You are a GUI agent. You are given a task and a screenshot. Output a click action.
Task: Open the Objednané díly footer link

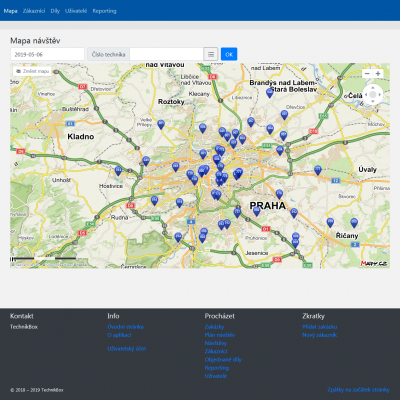point(223,359)
